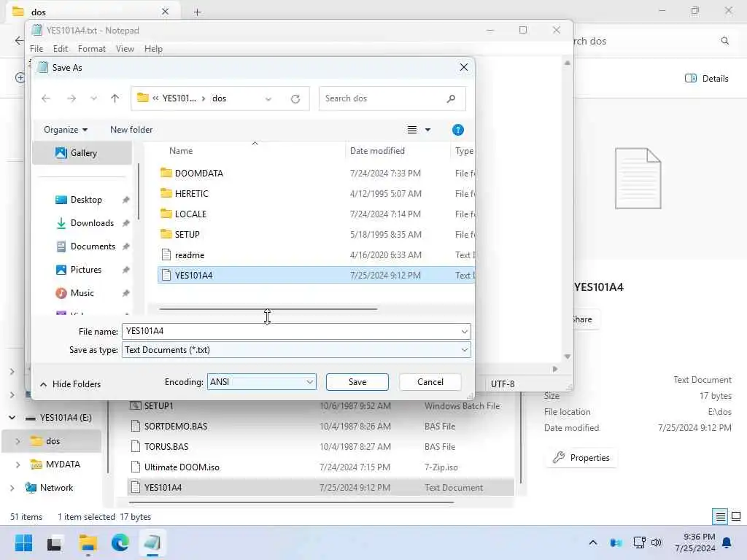Viewport: 747px width, 560px height.
Task: Go up one folder level in Save As
Action: point(115,98)
